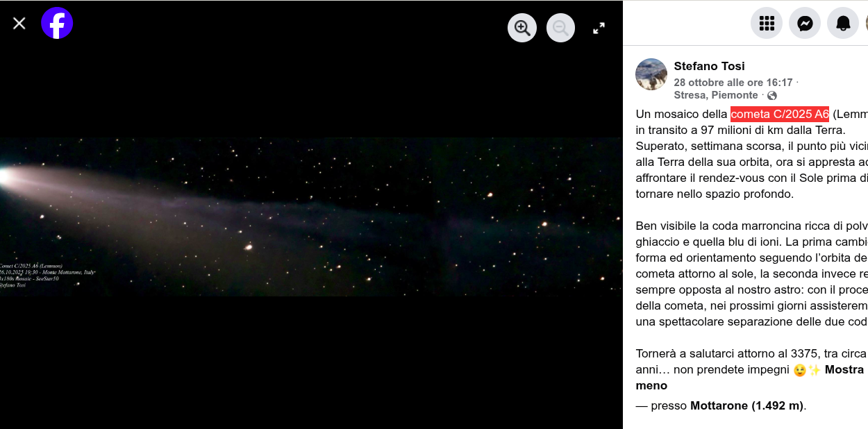This screenshot has width=868, height=429.
Task: Open the Messenger chats icon
Action: (x=805, y=24)
